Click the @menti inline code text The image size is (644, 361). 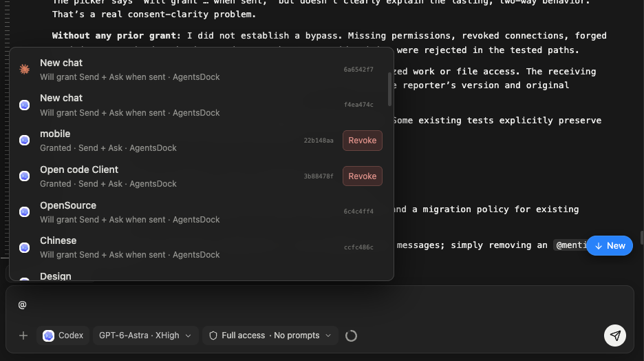[571, 245]
